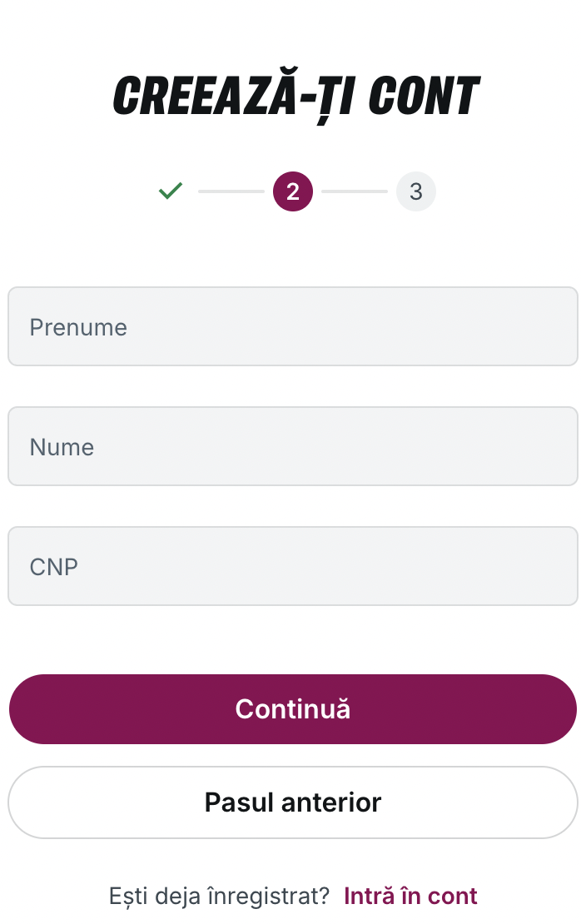Click the grey numbered step 3 badge
Viewport: 581px width, 924px height.
point(416,191)
